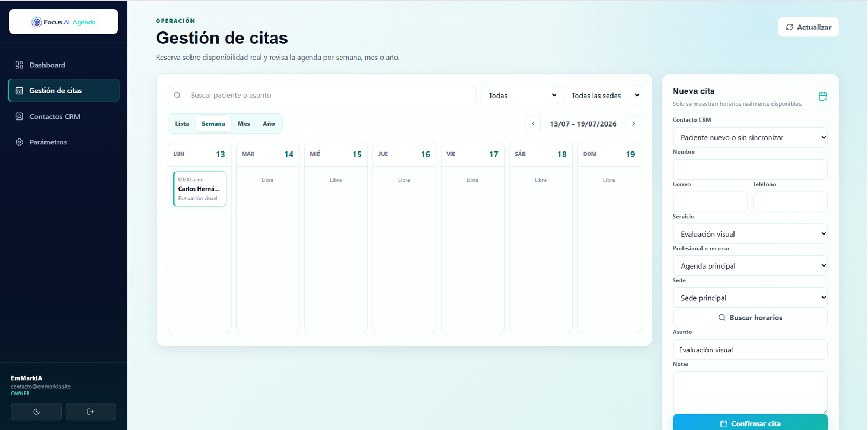
Task: Open Carlos Herná... appointment card on Monday
Action: click(x=199, y=189)
